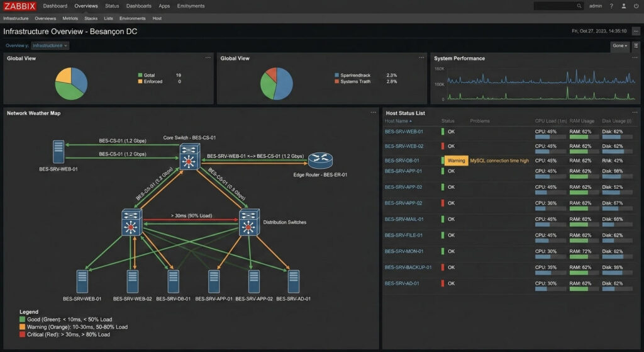Open the Overviews top menu
The width and height of the screenshot is (644, 352).
[86, 6]
